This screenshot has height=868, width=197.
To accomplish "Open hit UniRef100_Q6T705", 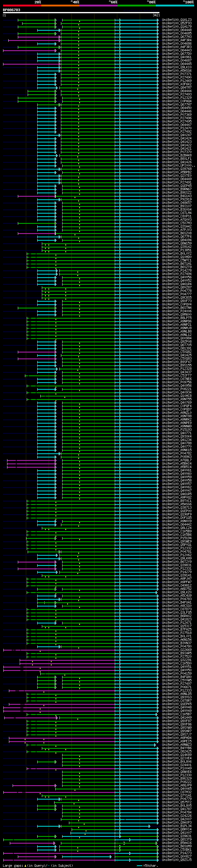I will pyautogui.click(x=177, y=345).
